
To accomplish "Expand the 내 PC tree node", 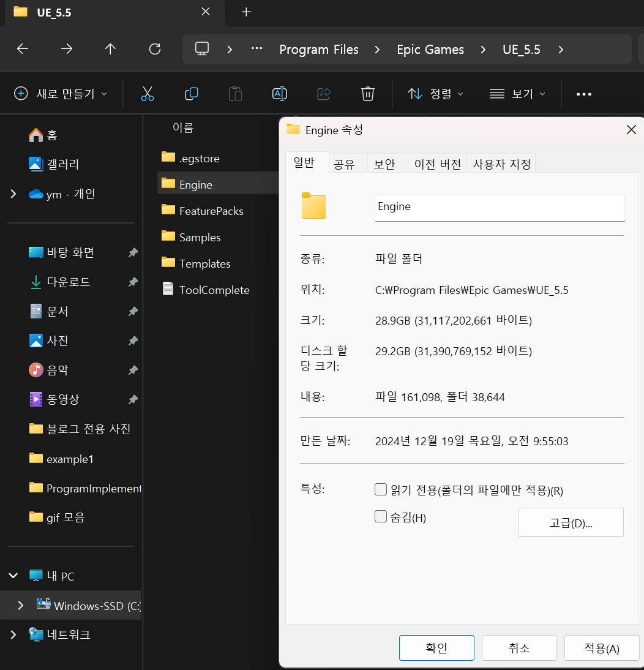I will 13,576.
